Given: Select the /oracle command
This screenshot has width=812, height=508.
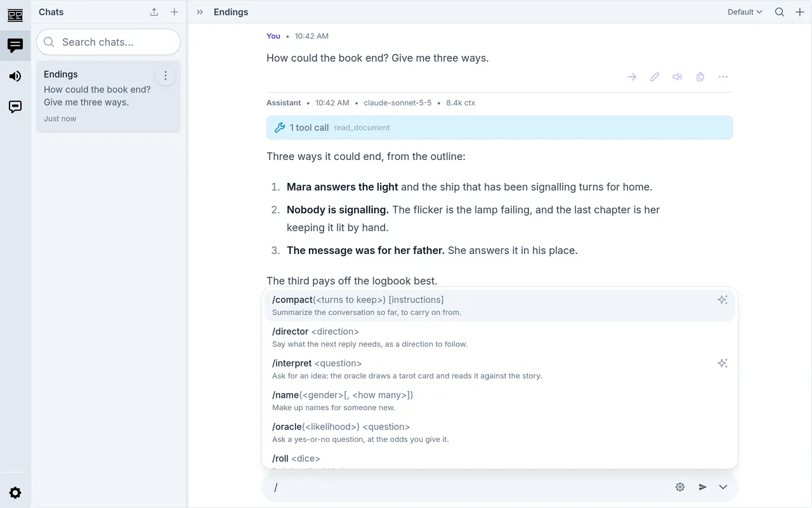Looking at the screenshot, I should coord(500,432).
